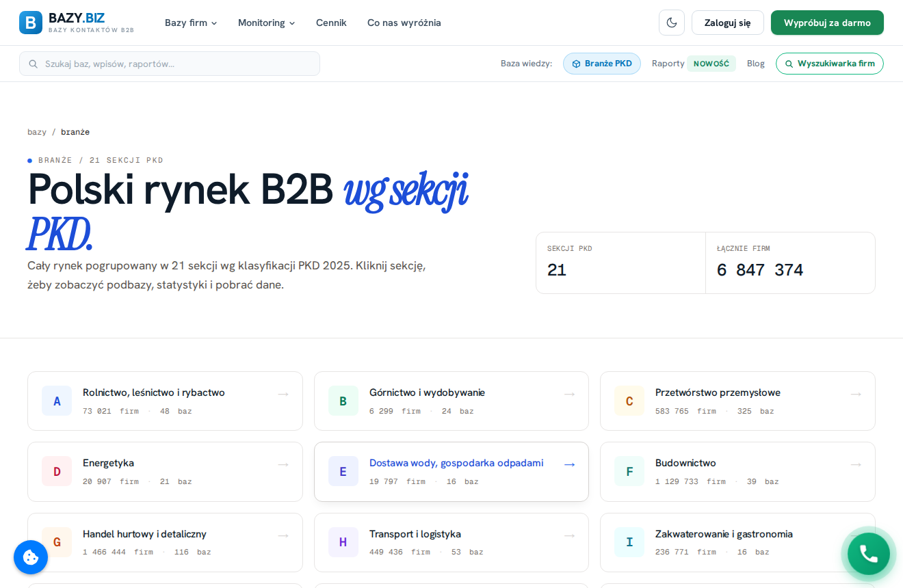Open cookie settings button
Image resolution: width=903 pixels, height=588 pixels.
[31, 557]
